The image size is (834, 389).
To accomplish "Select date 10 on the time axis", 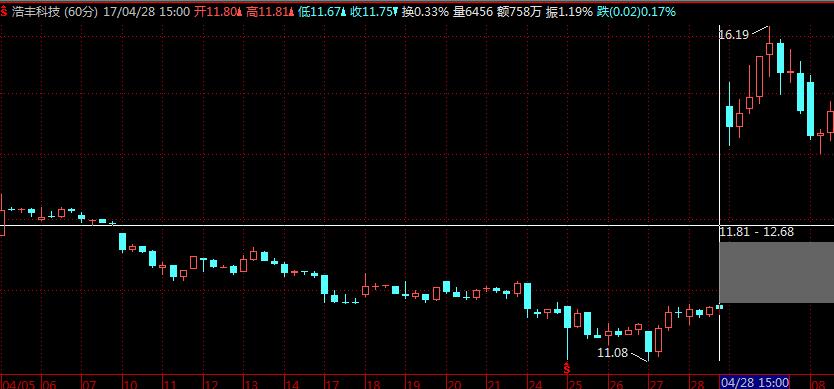I will tap(129, 384).
